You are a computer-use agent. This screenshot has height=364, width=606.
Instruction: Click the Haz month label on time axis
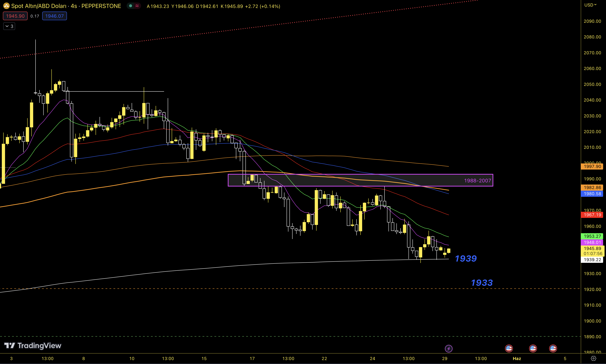[x=517, y=359]
